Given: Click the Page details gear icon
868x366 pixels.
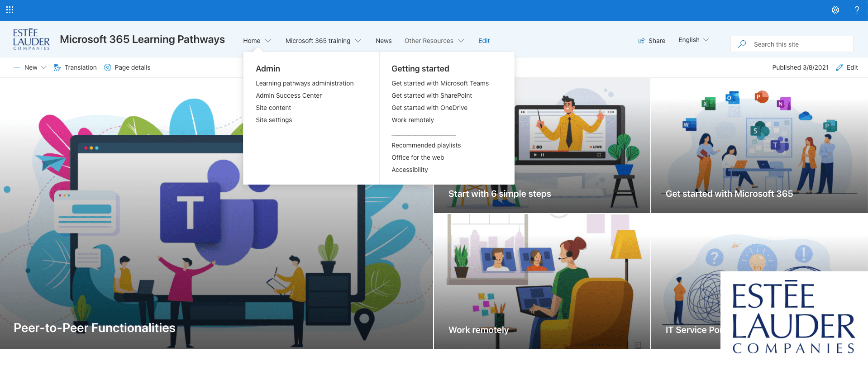Looking at the screenshot, I should [x=108, y=67].
